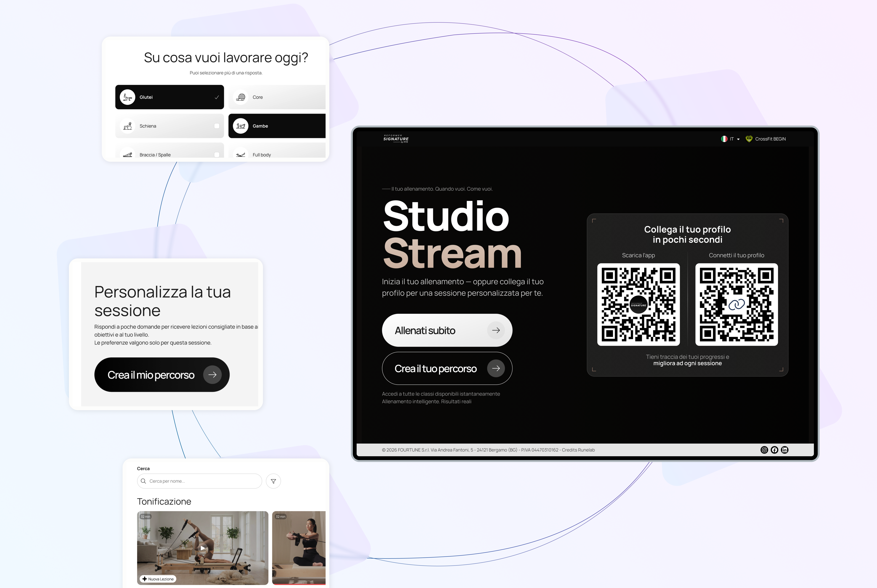Open the Facebook icon in the footer
The height and width of the screenshot is (588, 877).
(x=775, y=450)
